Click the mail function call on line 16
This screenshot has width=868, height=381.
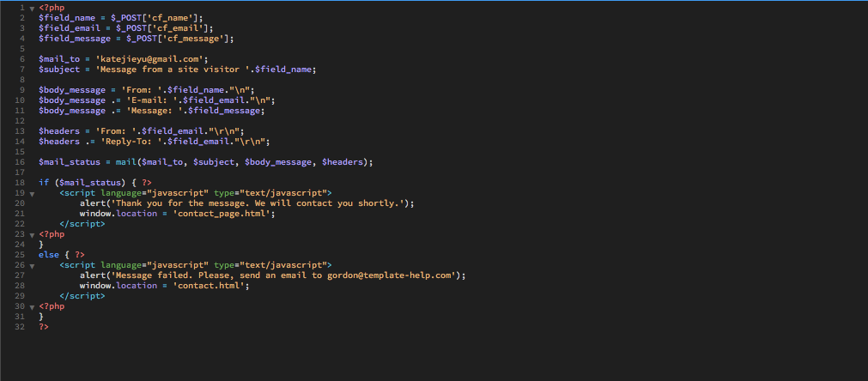128,162
